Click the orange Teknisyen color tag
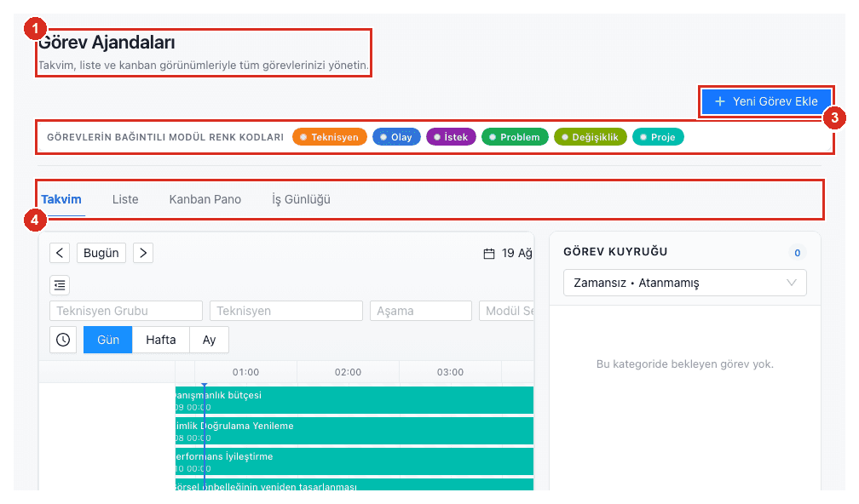Viewport: 859px width, 504px height. (x=329, y=137)
